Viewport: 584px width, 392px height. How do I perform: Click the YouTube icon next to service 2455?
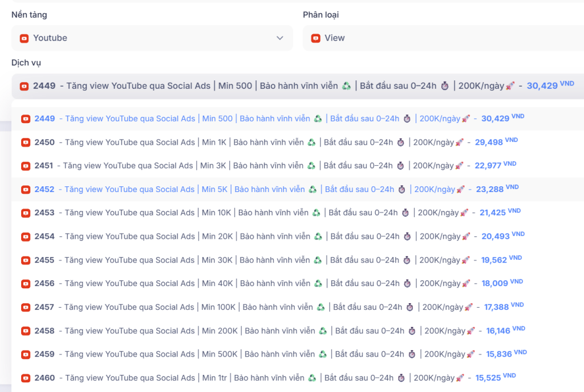click(25, 260)
